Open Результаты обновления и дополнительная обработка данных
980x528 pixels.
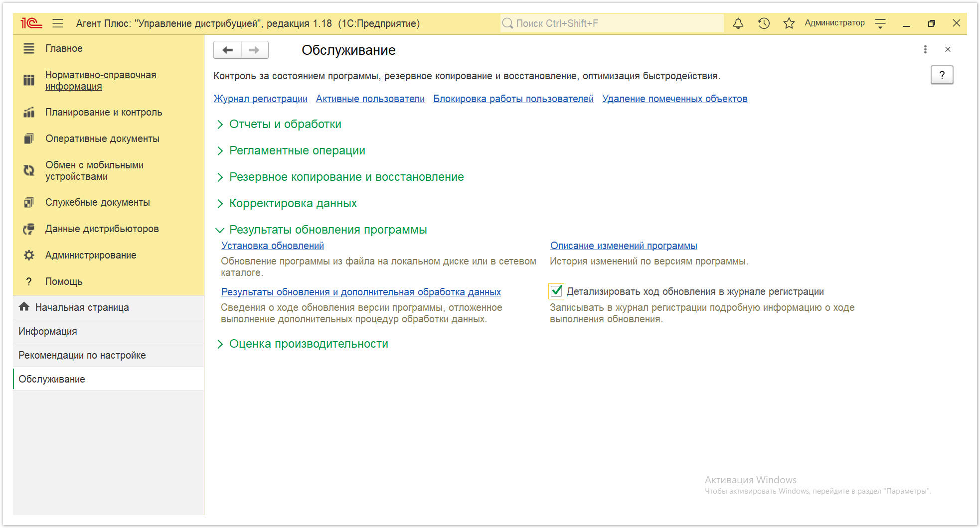361,292
